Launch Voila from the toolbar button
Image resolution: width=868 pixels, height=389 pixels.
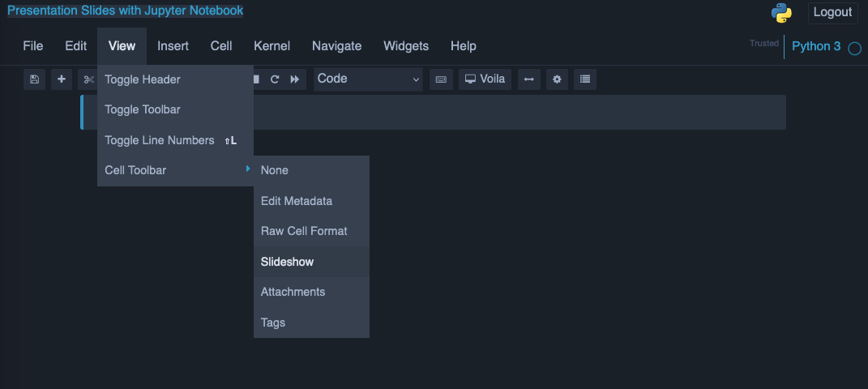tap(485, 79)
